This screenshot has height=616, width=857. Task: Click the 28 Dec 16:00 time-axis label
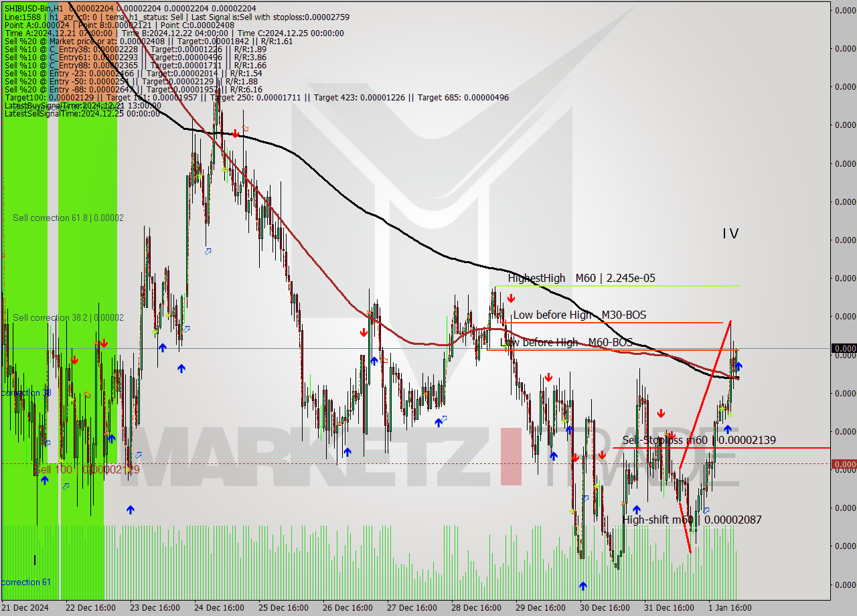click(x=476, y=608)
